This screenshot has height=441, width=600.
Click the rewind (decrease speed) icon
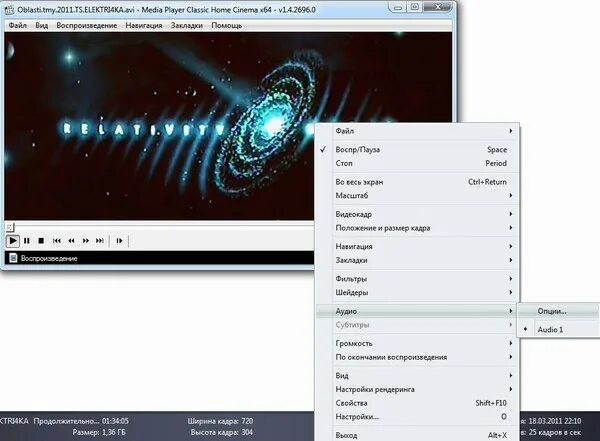[x=71, y=241]
